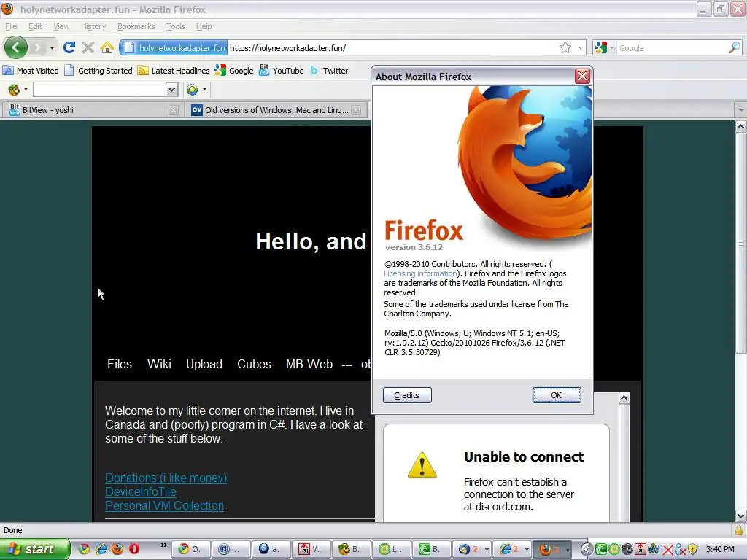
Task: Bookmark this page with the star icon
Action: (x=565, y=47)
